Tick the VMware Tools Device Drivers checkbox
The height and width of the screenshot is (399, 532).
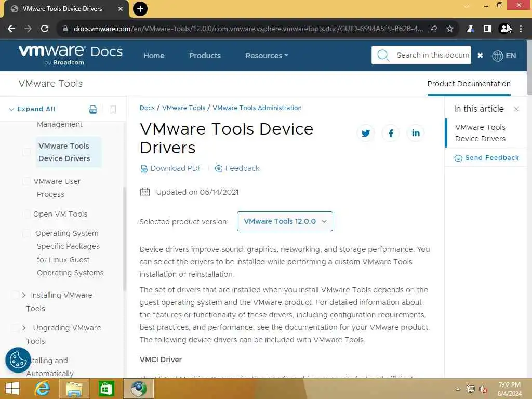click(26, 152)
